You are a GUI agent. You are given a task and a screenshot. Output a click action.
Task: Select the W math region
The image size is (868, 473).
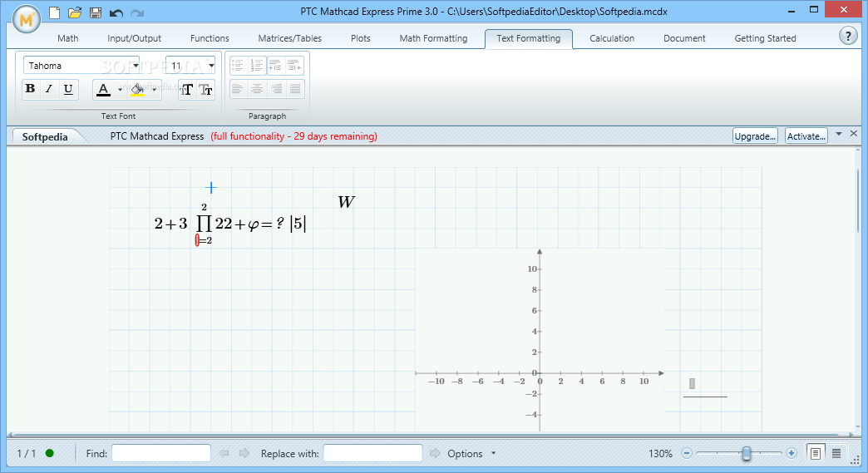coord(346,202)
